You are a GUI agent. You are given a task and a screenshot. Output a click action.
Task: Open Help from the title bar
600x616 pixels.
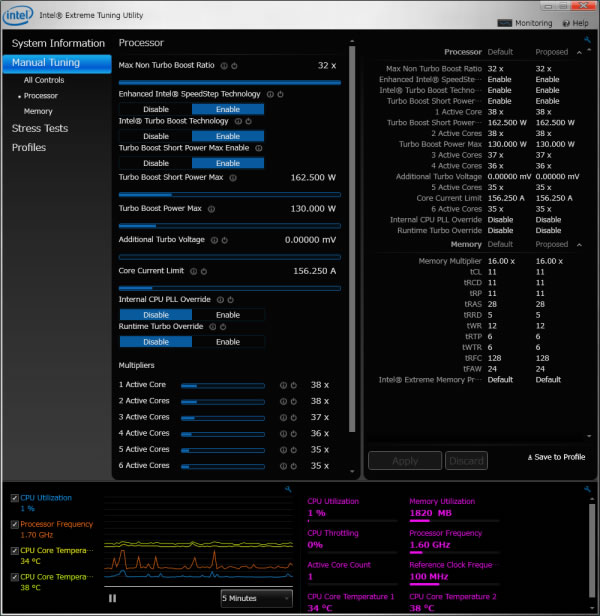click(575, 23)
